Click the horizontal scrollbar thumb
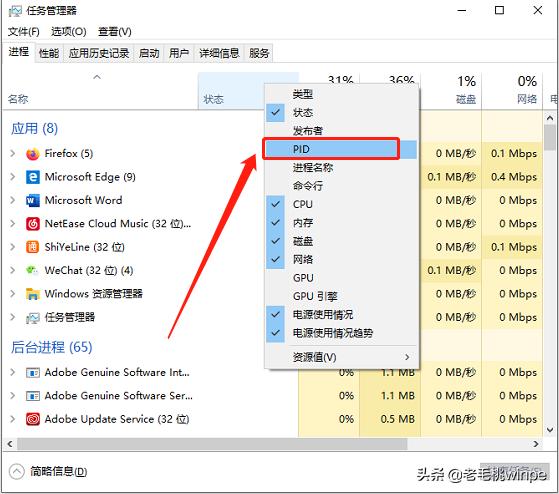 tap(212, 444)
